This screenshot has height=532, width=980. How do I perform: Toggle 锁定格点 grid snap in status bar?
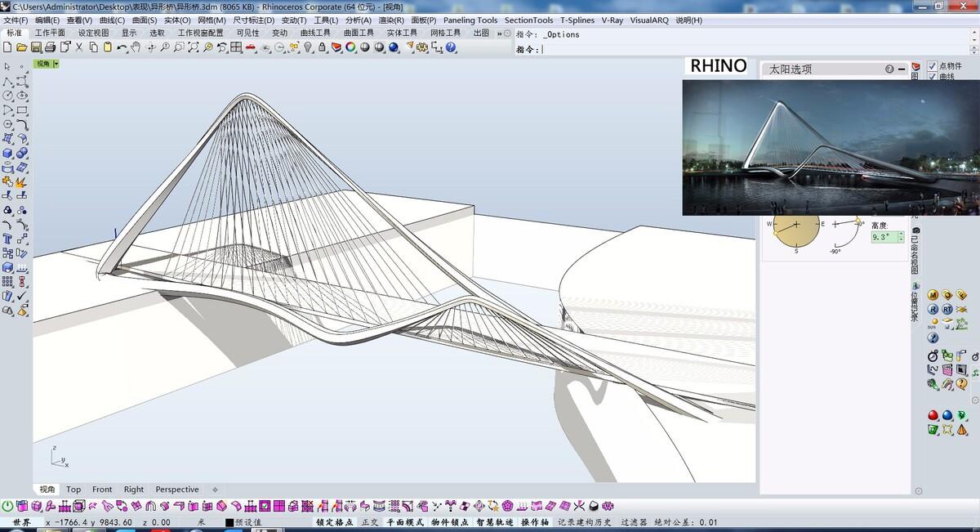coord(335,522)
